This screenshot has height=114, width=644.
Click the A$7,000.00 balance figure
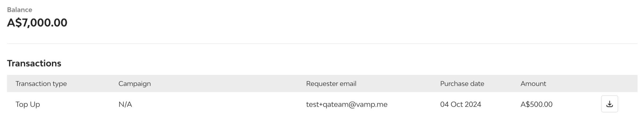(x=37, y=23)
